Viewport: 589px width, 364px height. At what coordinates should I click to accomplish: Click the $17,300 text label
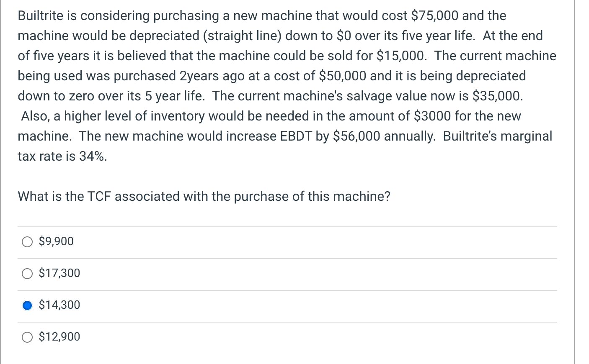click(x=59, y=273)
